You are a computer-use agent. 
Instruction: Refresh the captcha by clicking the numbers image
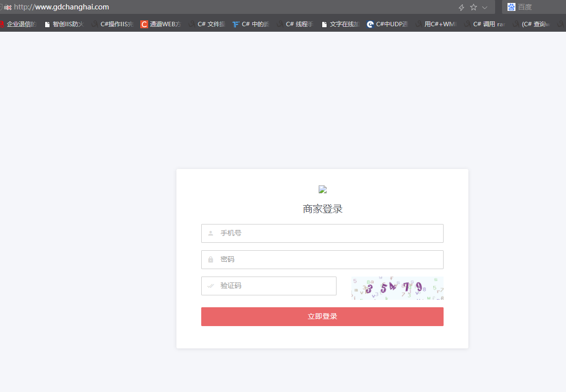397,288
